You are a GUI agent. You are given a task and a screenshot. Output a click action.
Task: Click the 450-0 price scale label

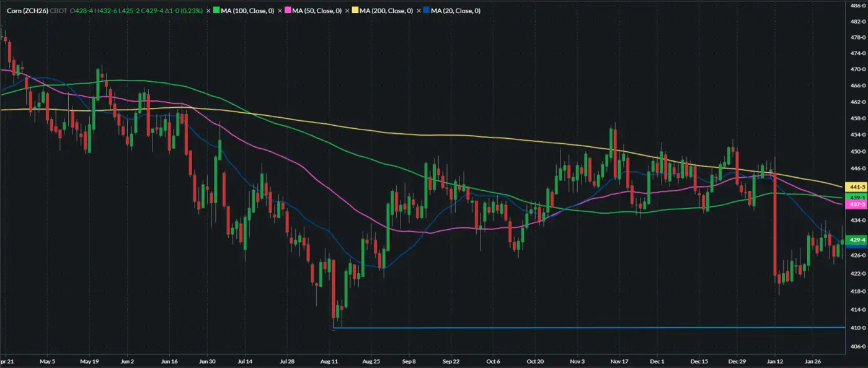click(x=859, y=151)
